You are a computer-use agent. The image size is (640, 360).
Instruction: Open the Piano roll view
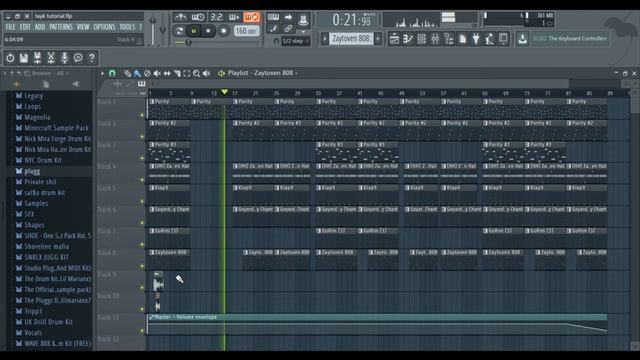[408, 39]
